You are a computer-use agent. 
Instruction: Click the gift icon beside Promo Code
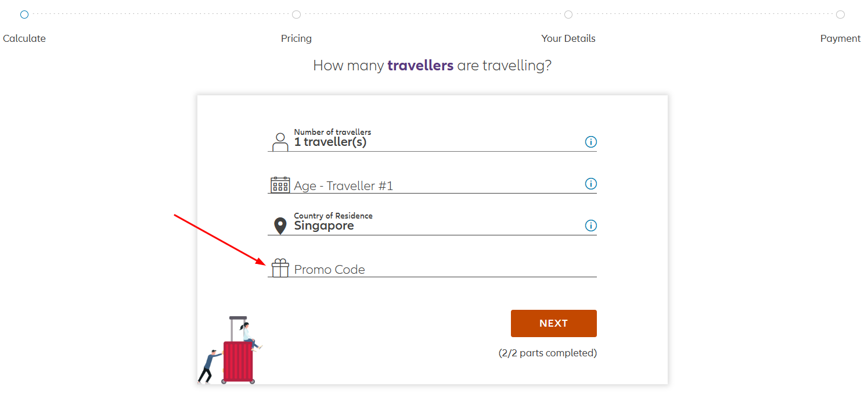point(280,268)
